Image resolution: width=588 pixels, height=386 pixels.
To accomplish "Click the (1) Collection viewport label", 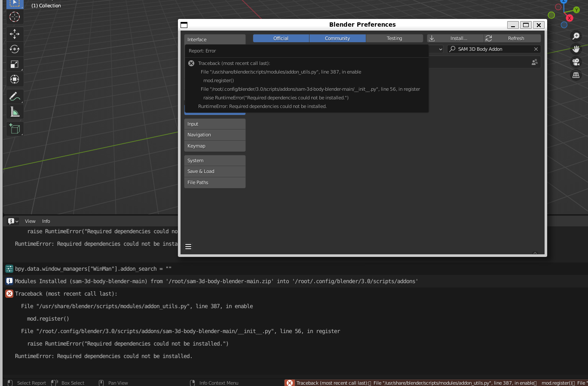I will pyautogui.click(x=46, y=6).
